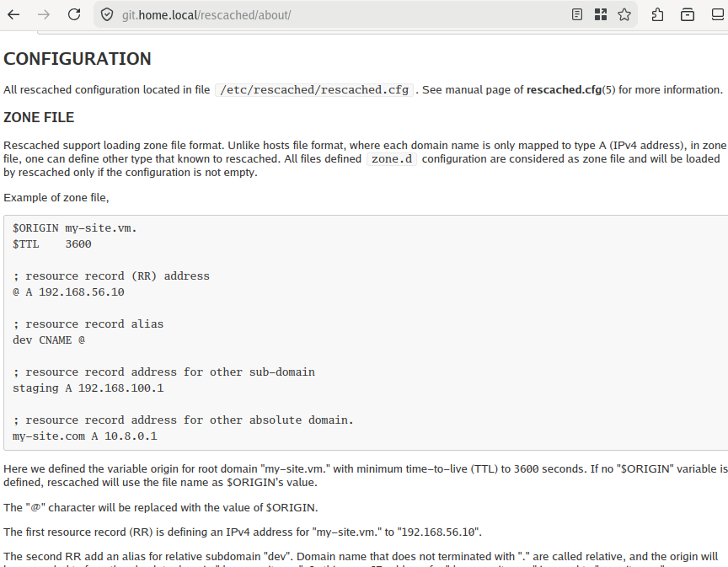Image resolution: width=728 pixels, height=567 pixels.
Task: Select the zone.d inline code
Action: (392, 159)
